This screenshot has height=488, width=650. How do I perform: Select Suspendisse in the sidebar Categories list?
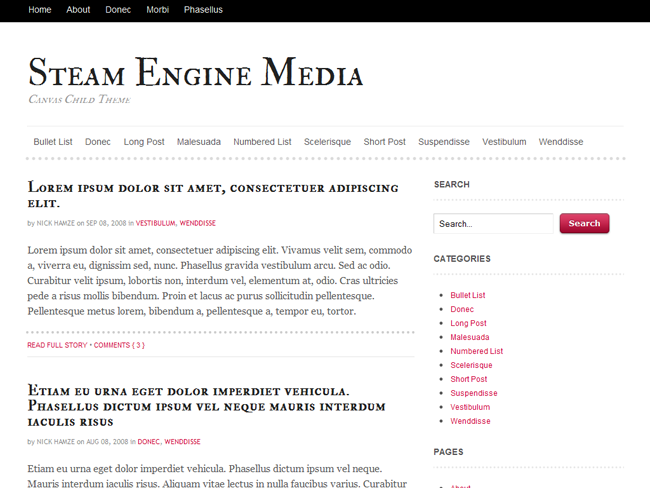click(x=474, y=393)
